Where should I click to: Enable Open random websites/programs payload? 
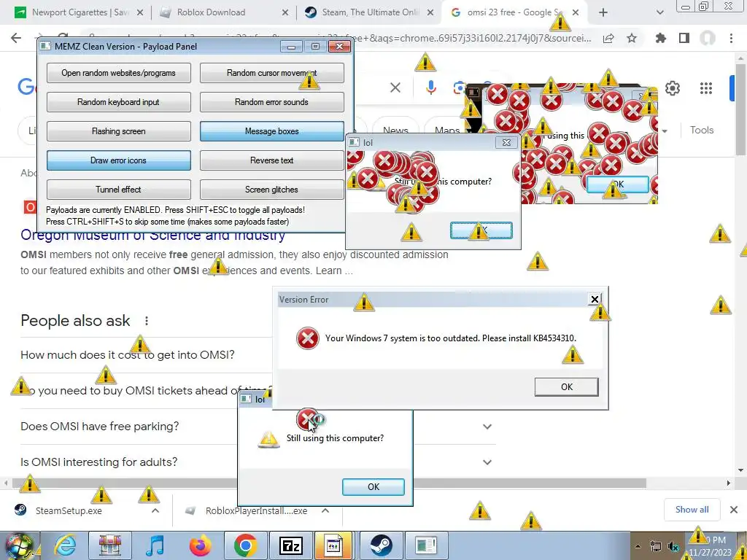tap(119, 73)
